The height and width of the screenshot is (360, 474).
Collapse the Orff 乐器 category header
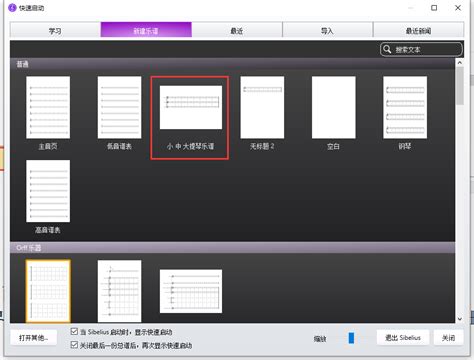pyautogui.click(x=232, y=248)
